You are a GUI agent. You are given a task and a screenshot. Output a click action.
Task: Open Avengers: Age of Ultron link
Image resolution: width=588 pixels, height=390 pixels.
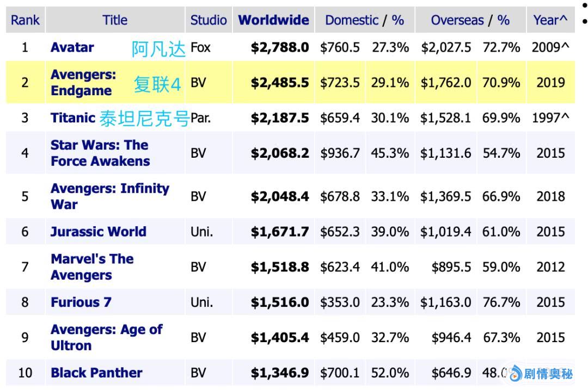click(x=106, y=337)
